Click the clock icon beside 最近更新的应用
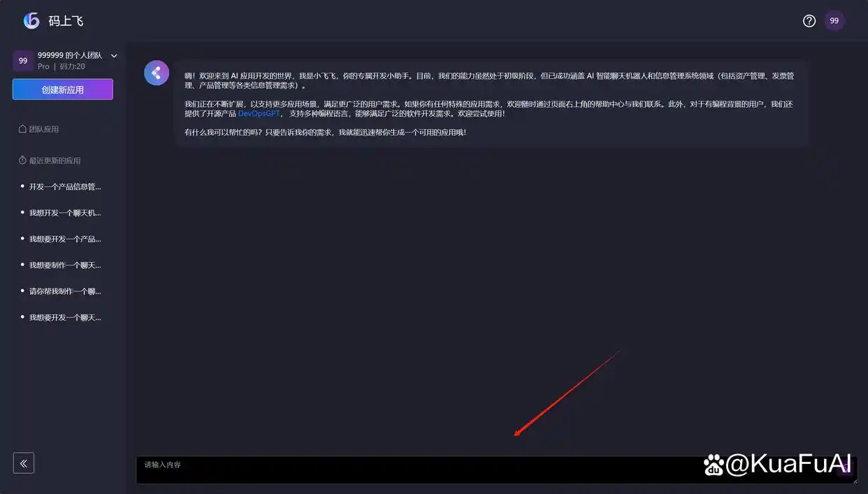This screenshot has width=868, height=494. click(21, 160)
